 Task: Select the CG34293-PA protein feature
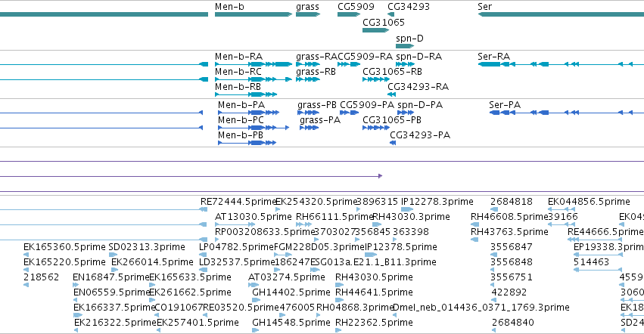[x=393, y=143]
